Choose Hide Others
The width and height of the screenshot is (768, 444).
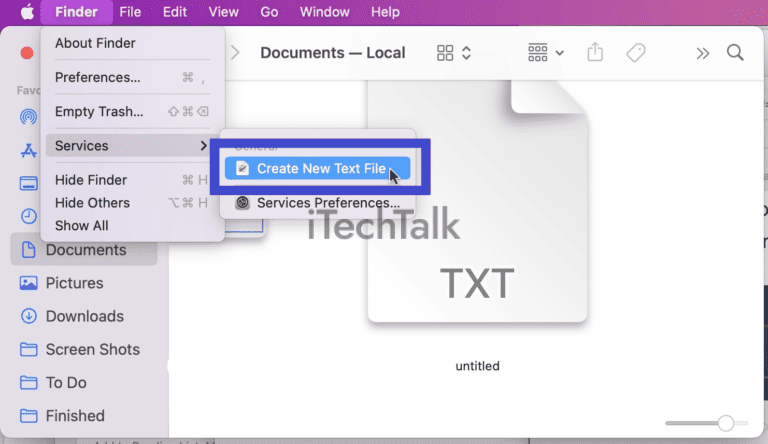(132, 203)
